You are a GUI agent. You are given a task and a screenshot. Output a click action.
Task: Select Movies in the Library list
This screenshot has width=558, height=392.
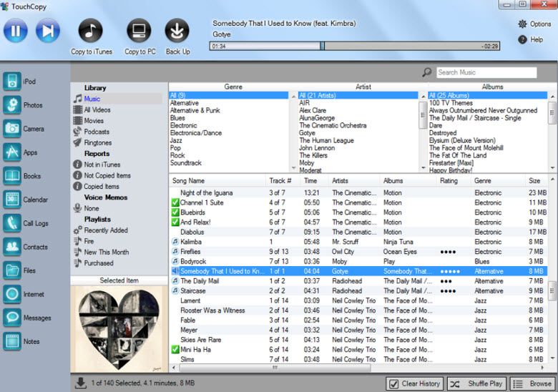point(94,121)
